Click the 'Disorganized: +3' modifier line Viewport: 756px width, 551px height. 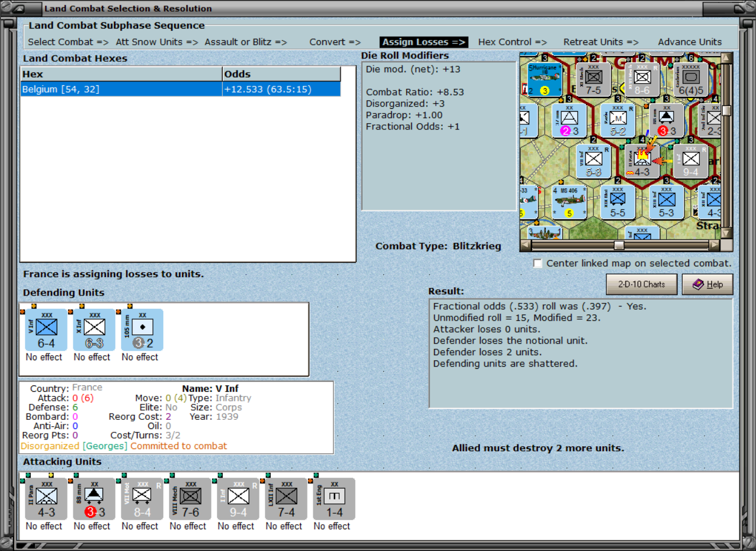[x=405, y=104]
